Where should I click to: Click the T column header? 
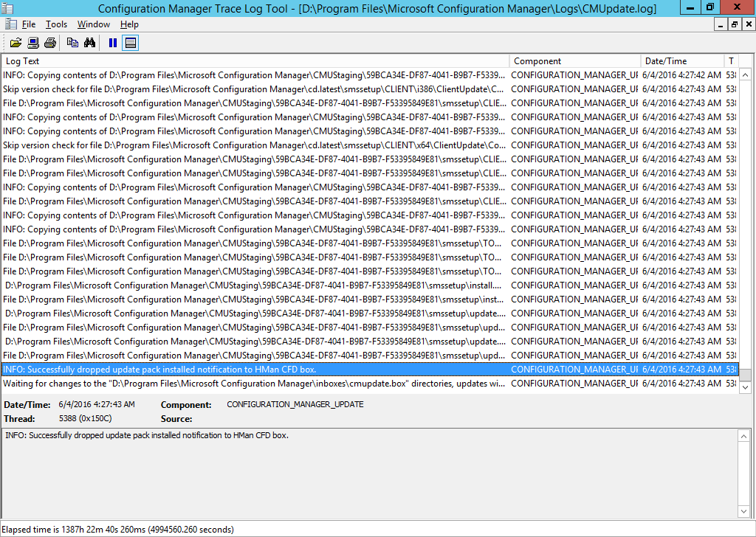[x=732, y=61]
